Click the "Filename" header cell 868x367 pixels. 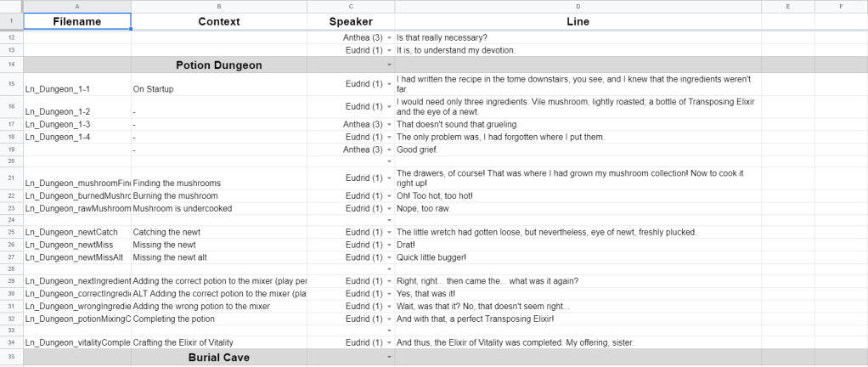(x=77, y=21)
